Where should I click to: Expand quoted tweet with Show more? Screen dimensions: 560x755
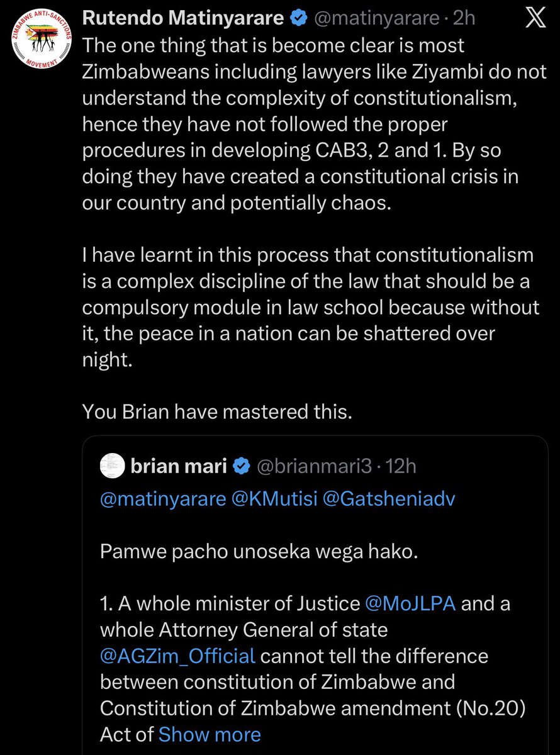pyautogui.click(x=209, y=734)
